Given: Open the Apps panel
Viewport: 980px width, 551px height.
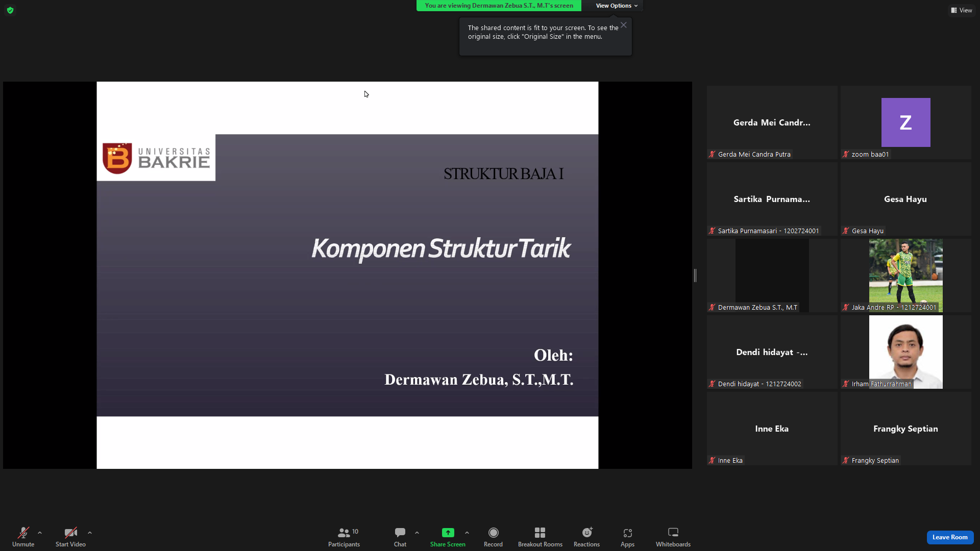Looking at the screenshot, I should [628, 537].
